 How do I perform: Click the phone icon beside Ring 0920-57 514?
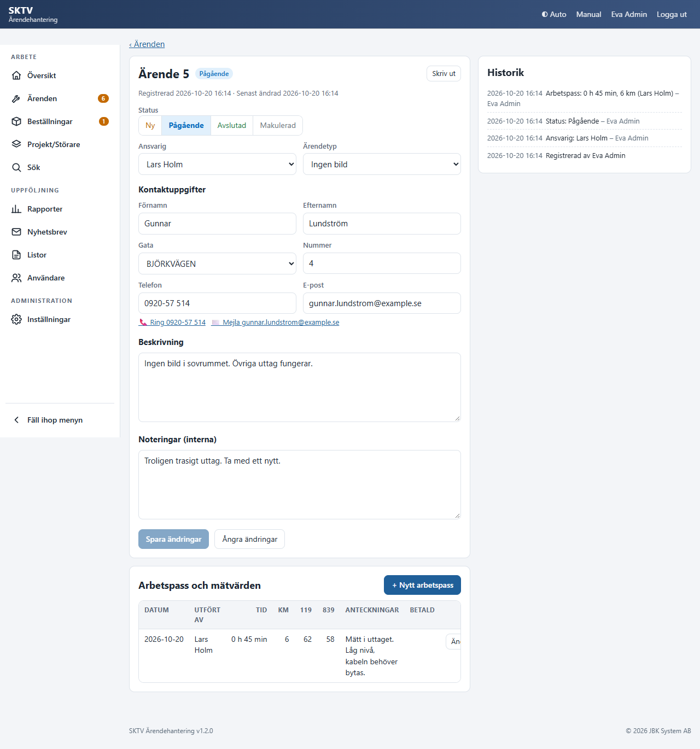[143, 323]
